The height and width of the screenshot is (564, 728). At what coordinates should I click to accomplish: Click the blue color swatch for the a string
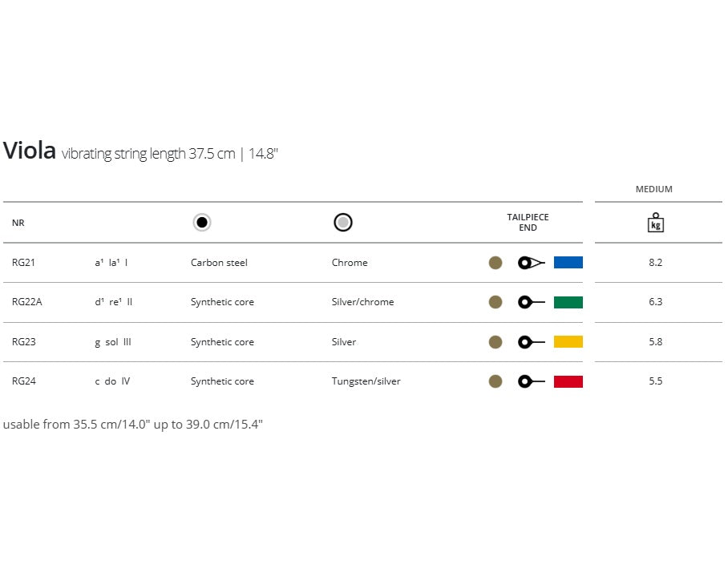tap(568, 263)
